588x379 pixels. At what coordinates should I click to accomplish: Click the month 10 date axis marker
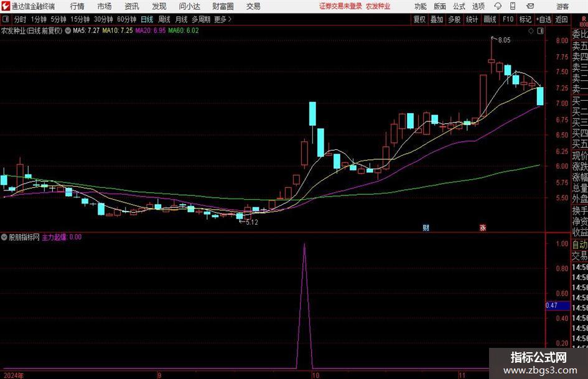point(315,375)
